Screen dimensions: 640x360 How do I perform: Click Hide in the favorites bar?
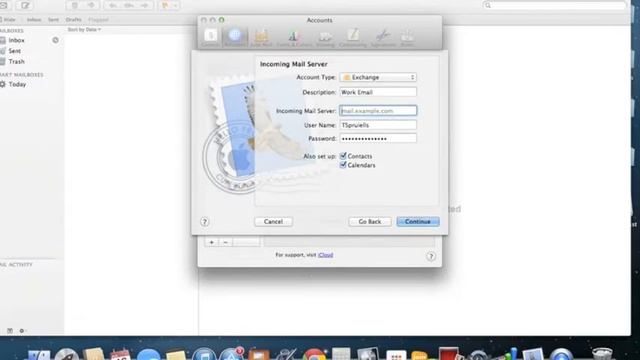[x=10, y=20]
